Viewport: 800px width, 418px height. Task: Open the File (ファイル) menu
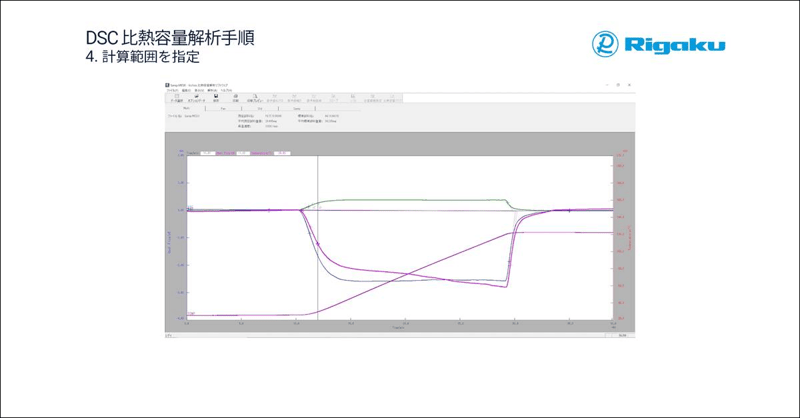(171, 91)
